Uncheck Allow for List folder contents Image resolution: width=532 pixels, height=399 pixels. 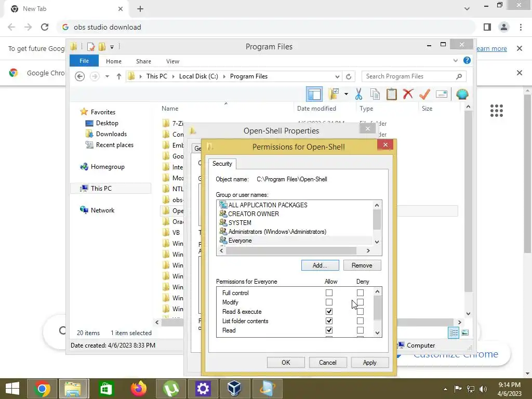[329, 321]
